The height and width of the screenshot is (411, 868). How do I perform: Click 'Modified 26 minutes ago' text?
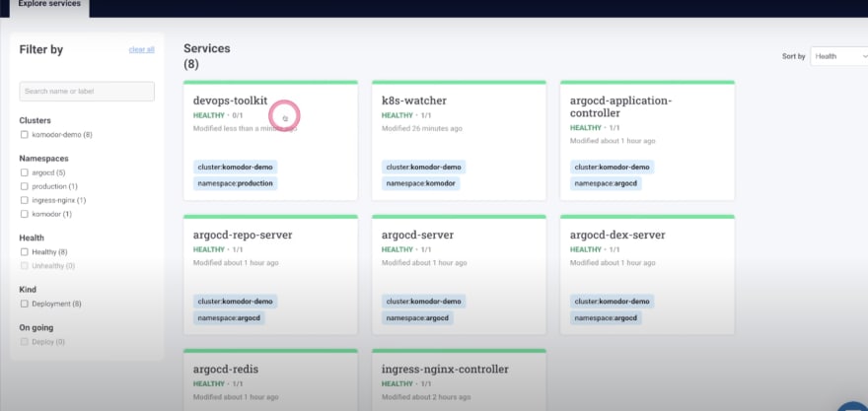tap(422, 128)
